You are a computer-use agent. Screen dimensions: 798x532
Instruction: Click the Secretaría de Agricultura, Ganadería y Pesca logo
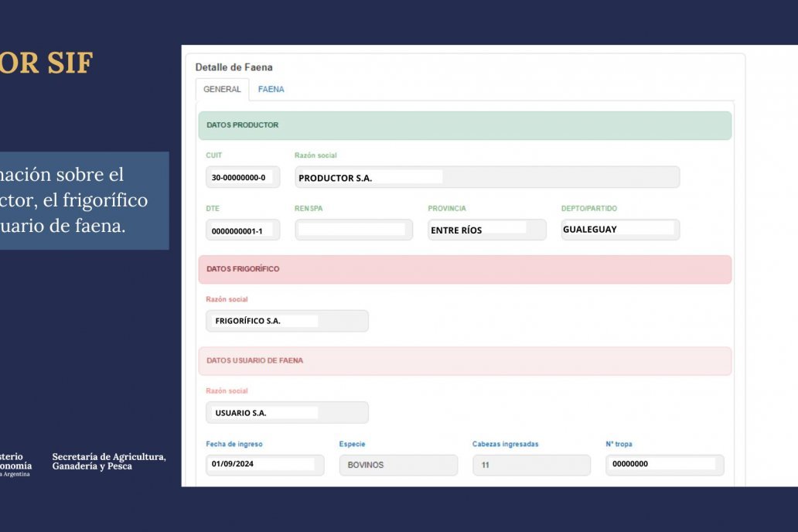click(x=108, y=462)
